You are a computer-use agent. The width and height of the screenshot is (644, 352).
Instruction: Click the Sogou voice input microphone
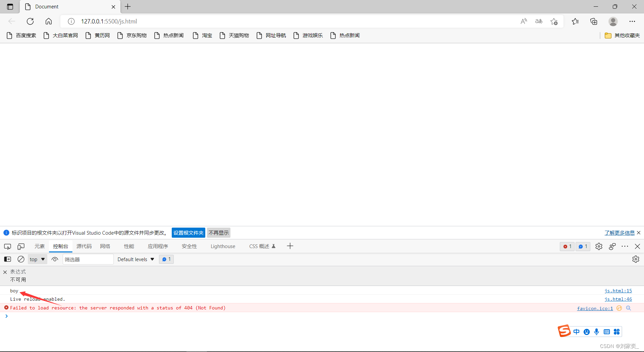pos(596,332)
